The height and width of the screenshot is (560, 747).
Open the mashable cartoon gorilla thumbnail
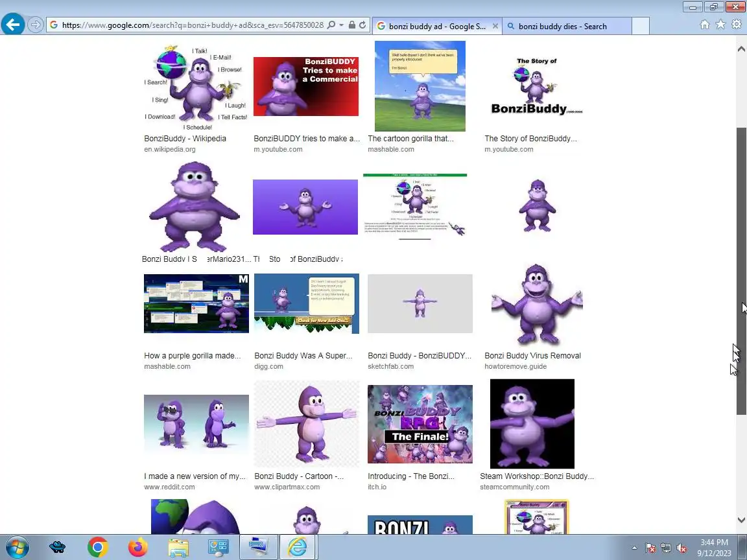point(420,86)
